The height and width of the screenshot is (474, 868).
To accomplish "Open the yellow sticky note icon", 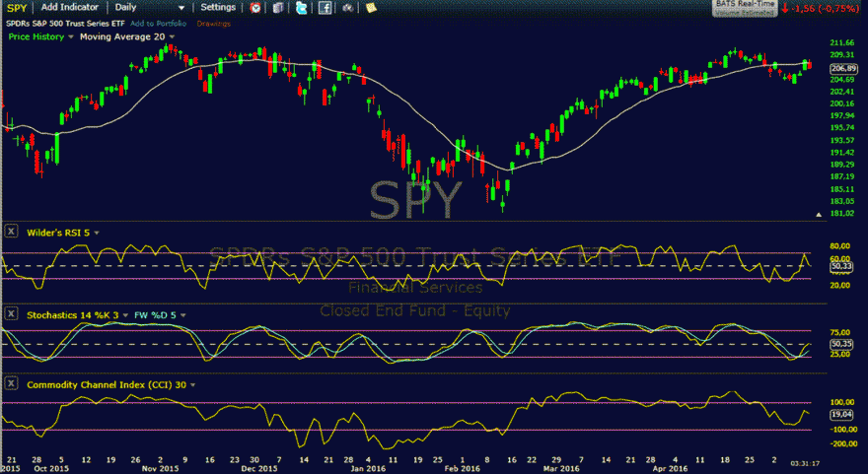I will point(371,8).
